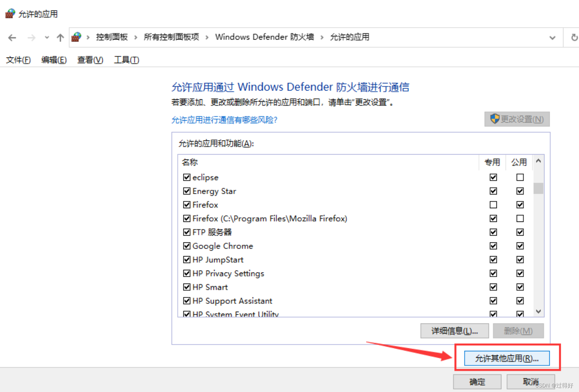Go back with the left arrow
Image resolution: width=579 pixels, height=392 pixels.
click(12, 38)
